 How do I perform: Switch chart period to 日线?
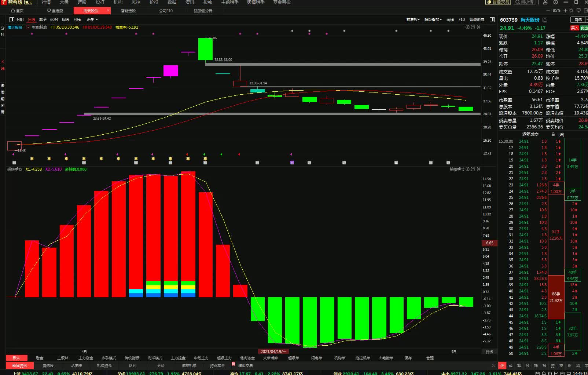32,20
